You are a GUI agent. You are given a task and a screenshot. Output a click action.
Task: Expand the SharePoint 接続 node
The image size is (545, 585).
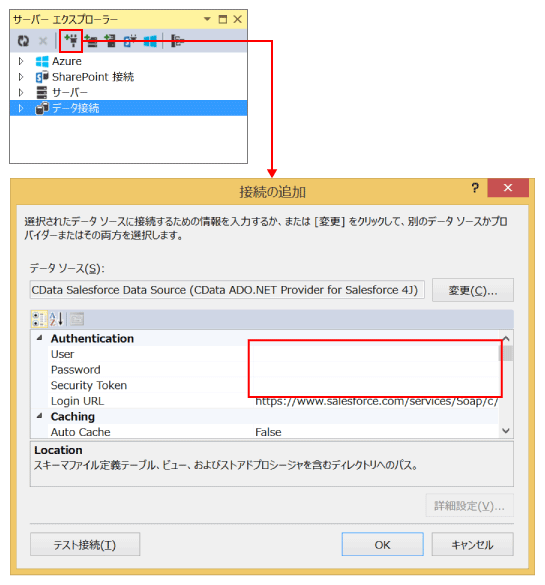click(21, 76)
